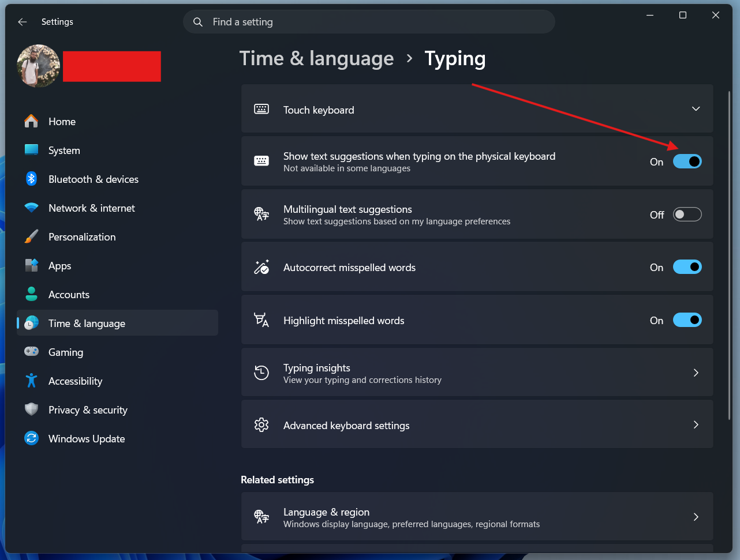The image size is (740, 560).
Task: Open Accessibility settings page
Action: 118,381
